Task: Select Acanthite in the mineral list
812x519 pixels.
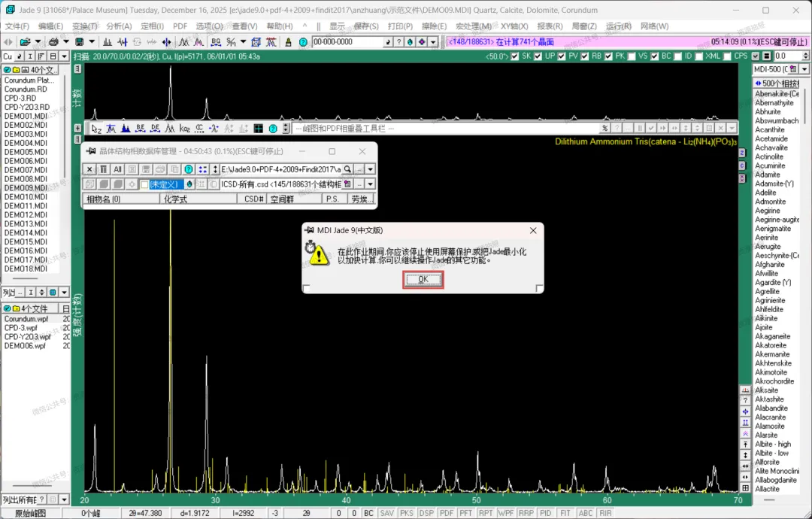Action: click(770, 129)
